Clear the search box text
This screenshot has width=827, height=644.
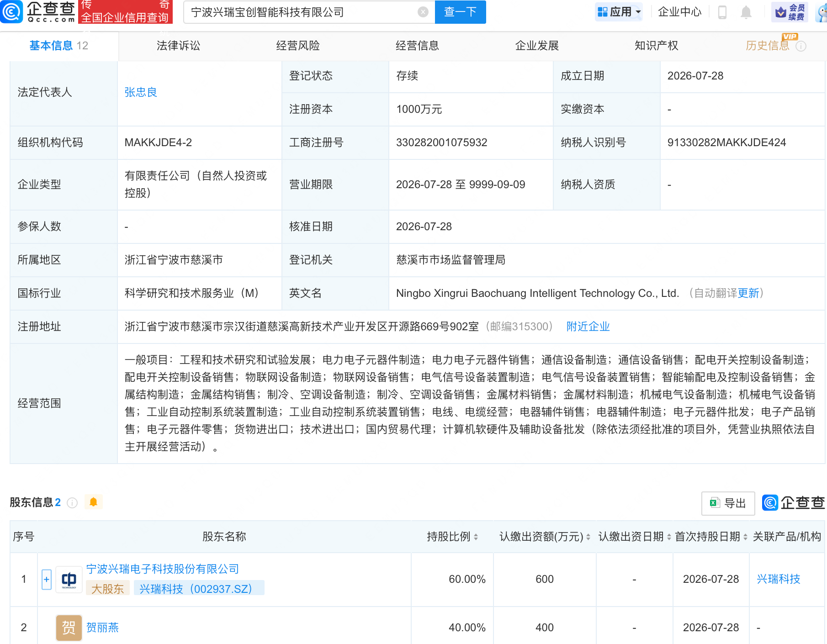(x=423, y=12)
